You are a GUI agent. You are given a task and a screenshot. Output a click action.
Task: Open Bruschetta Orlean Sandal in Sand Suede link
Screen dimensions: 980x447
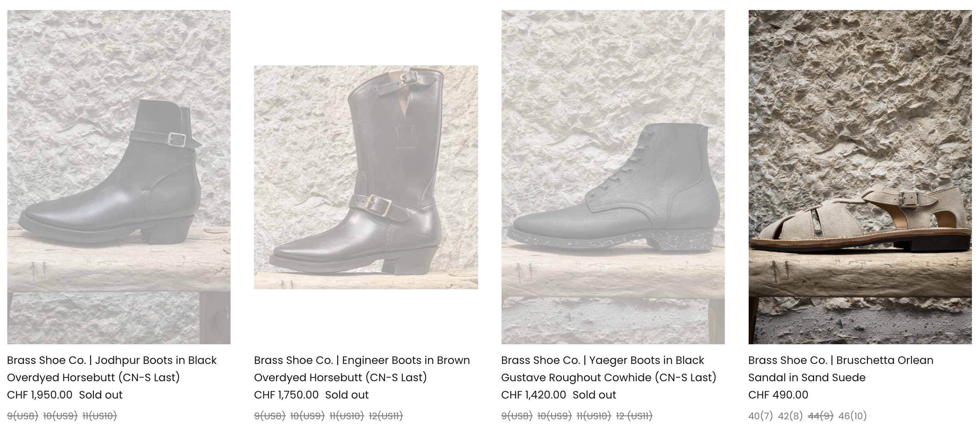click(x=841, y=369)
